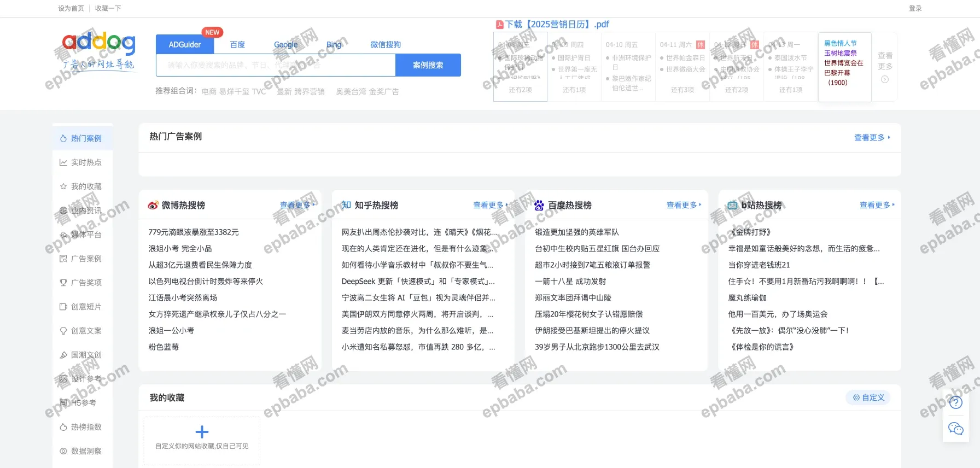Click the addog logo
The height and width of the screenshot is (468, 980).
point(98,51)
